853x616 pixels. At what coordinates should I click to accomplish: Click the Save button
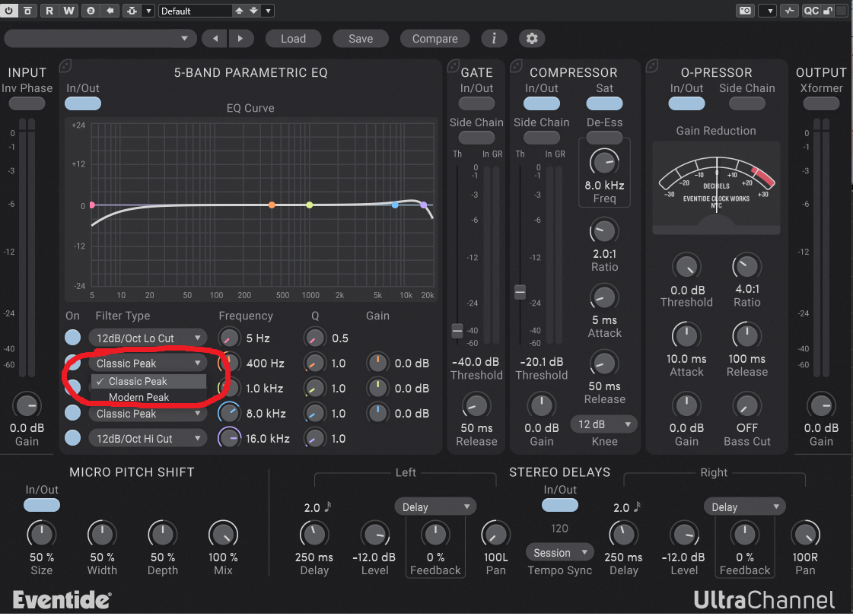[361, 39]
